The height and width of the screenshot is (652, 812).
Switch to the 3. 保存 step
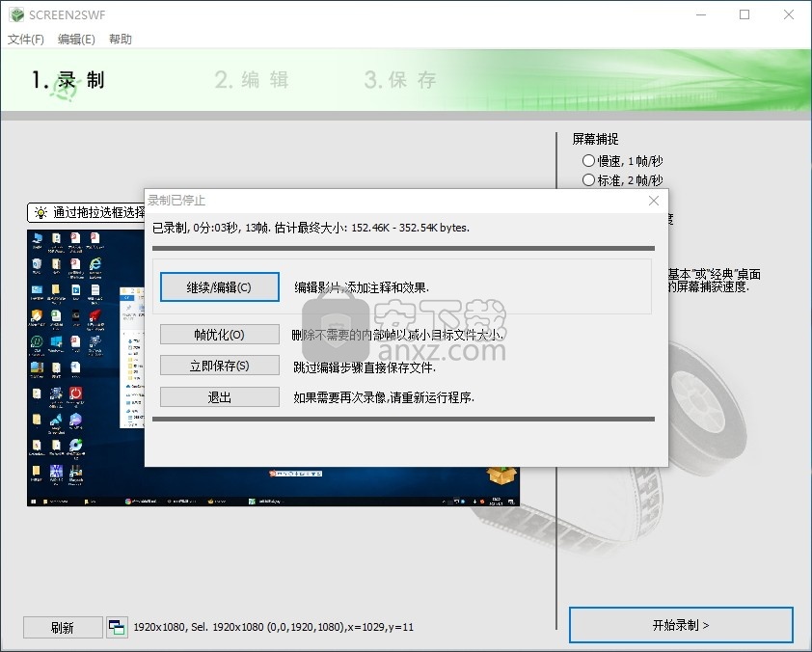tap(400, 80)
